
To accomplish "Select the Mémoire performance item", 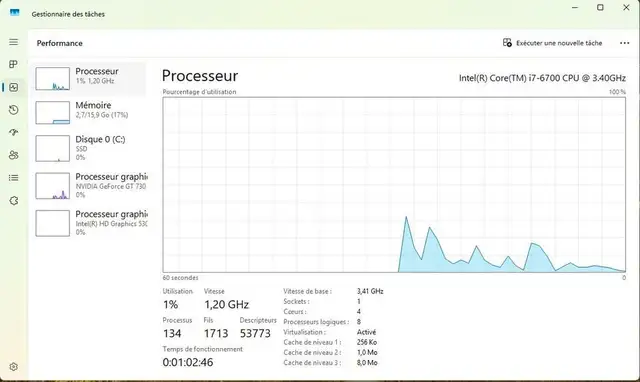I will 88,112.
